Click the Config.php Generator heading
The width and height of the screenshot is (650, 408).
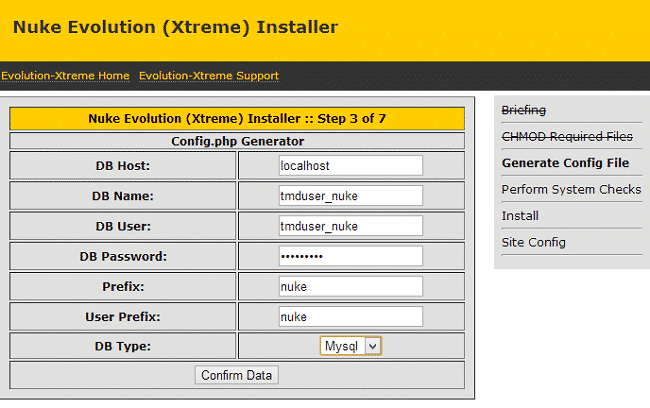tap(237, 141)
